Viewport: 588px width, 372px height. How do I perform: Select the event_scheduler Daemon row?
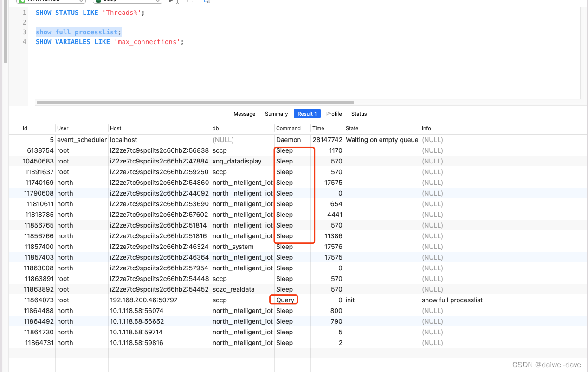186,140
